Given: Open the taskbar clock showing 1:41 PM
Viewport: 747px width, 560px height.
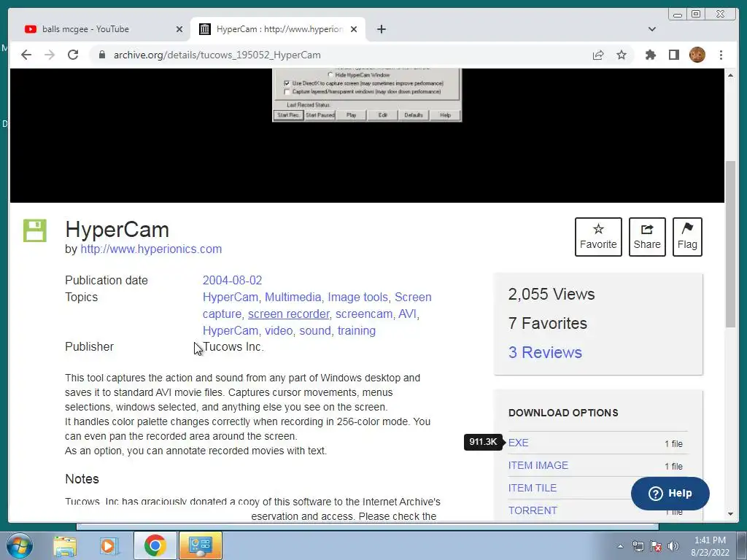Looking at the screenshot, I should click(x=710, y=546).
